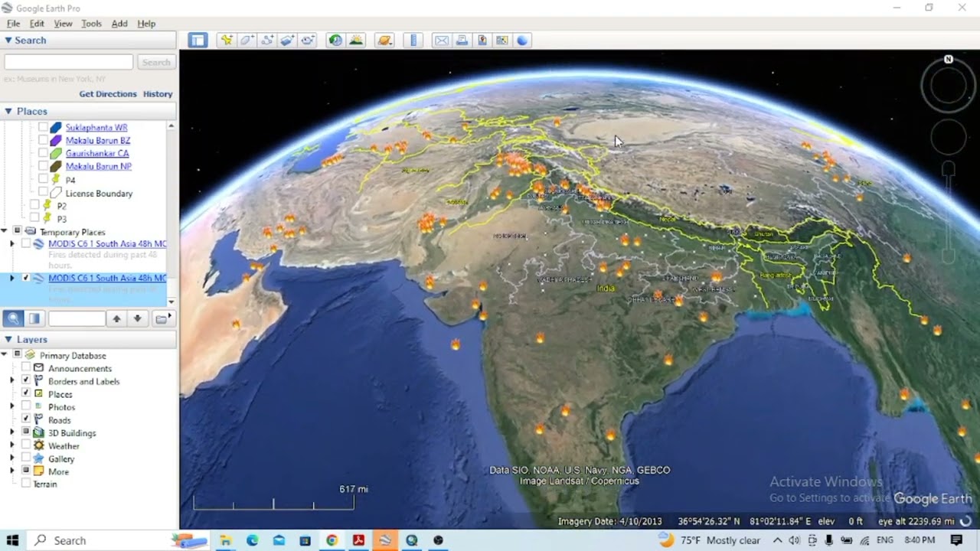Open Google Earth from Windows taskbar

[384, 540]
